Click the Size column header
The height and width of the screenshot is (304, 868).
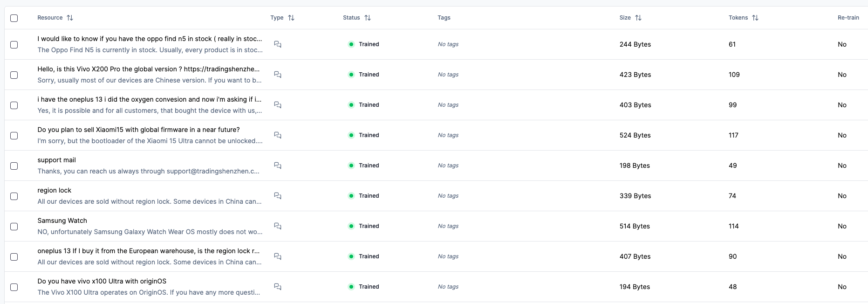click(x=625, y=18)
